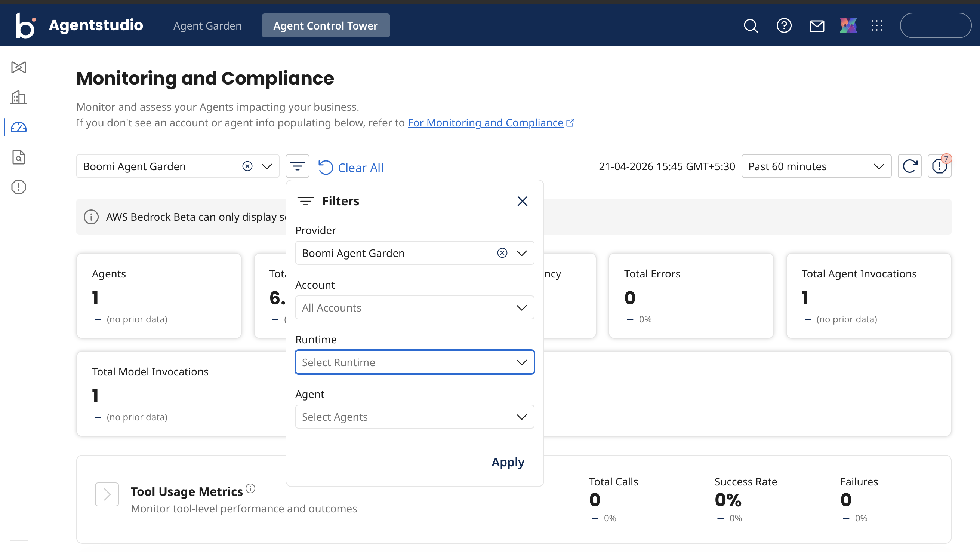Open the buildings icon in the left sidebar
Image resolution: width=980 pixels, height=552 pixels.
pos(19,97)
